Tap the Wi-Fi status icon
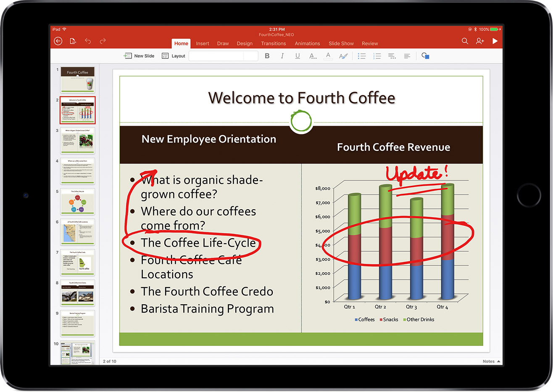The image size is (553, 392). [64, 29]
